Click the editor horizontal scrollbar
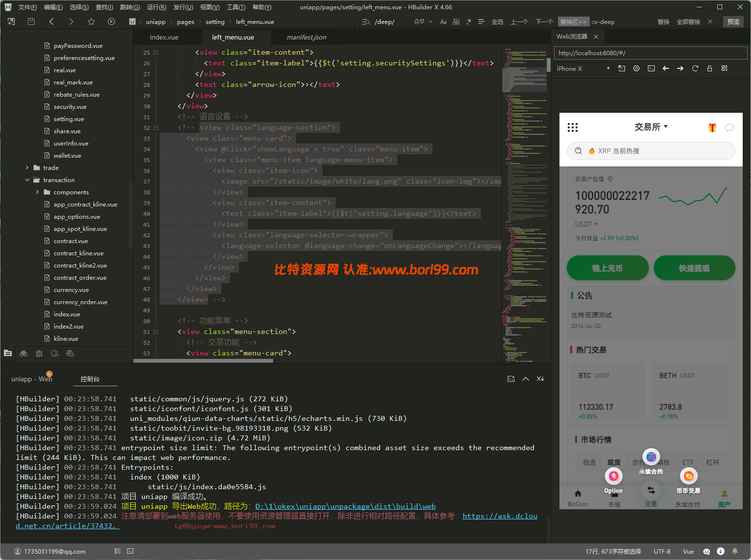This screenshot has height=560, width=751. (x=203, y=361)
